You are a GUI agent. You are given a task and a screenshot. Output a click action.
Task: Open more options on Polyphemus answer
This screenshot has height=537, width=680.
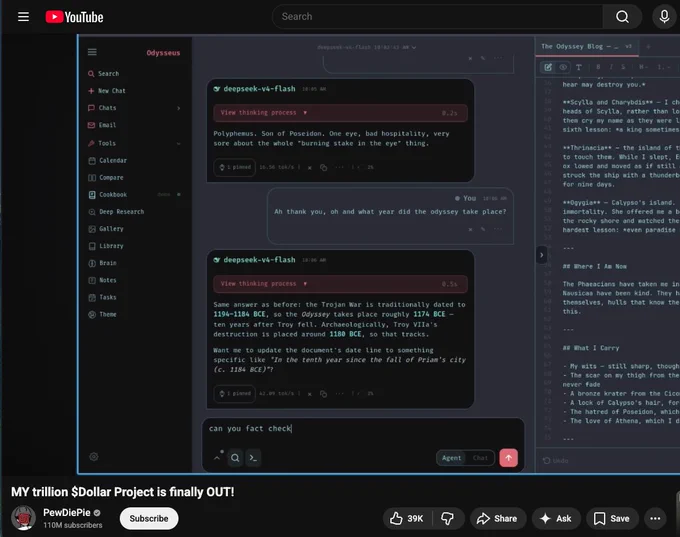[339, 167]
